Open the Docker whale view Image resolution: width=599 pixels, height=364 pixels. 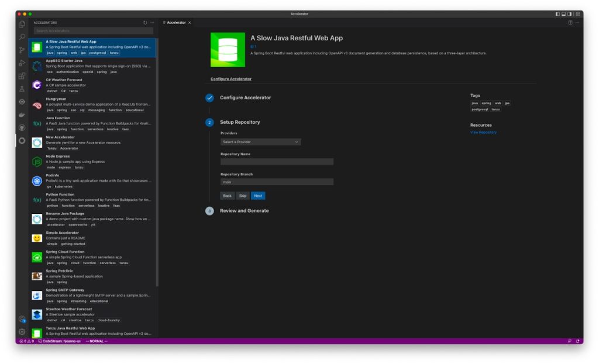[x=22, y=115]
